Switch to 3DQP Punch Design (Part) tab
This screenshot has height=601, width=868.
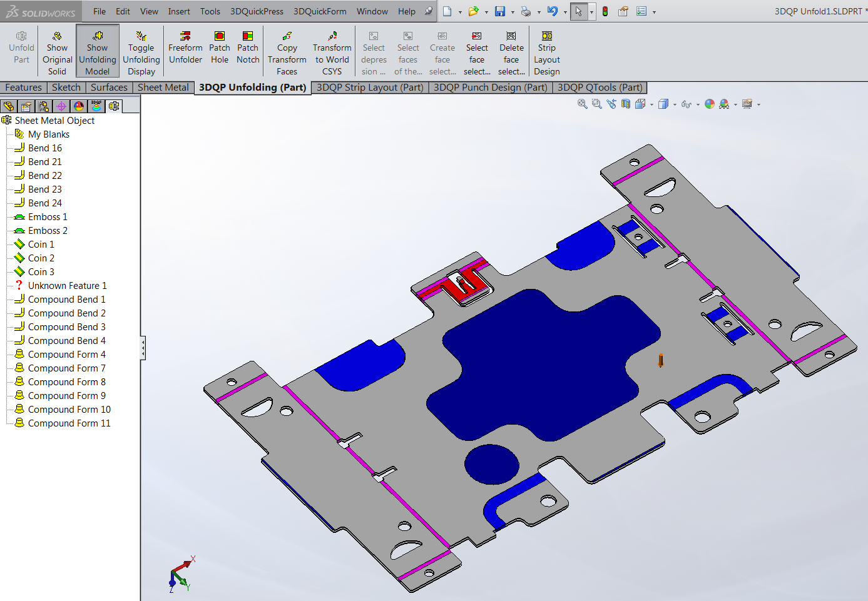coord(491,88)
